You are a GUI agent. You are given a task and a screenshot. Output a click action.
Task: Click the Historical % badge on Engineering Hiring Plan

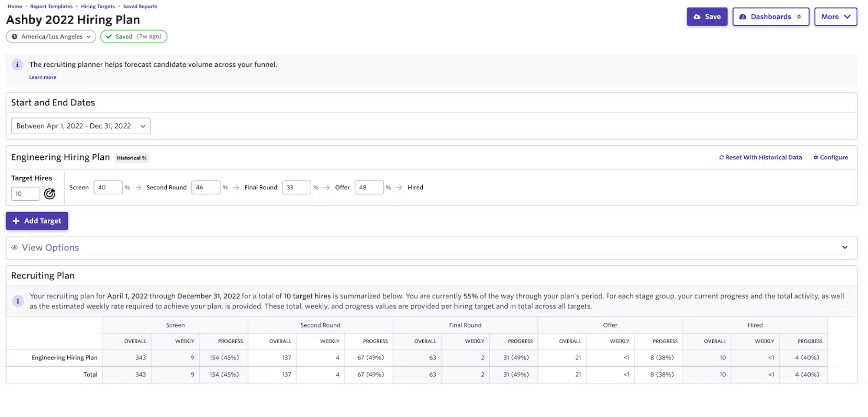click(131, 158)
